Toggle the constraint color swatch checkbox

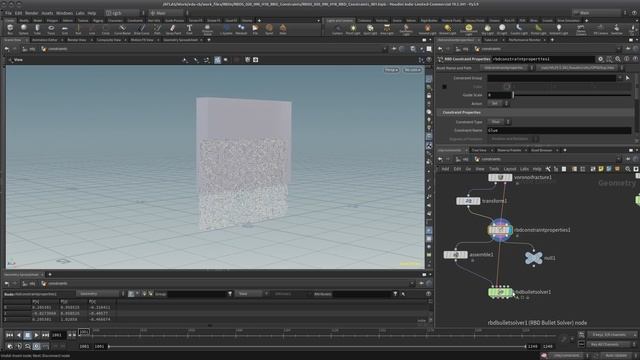point(444,87)
